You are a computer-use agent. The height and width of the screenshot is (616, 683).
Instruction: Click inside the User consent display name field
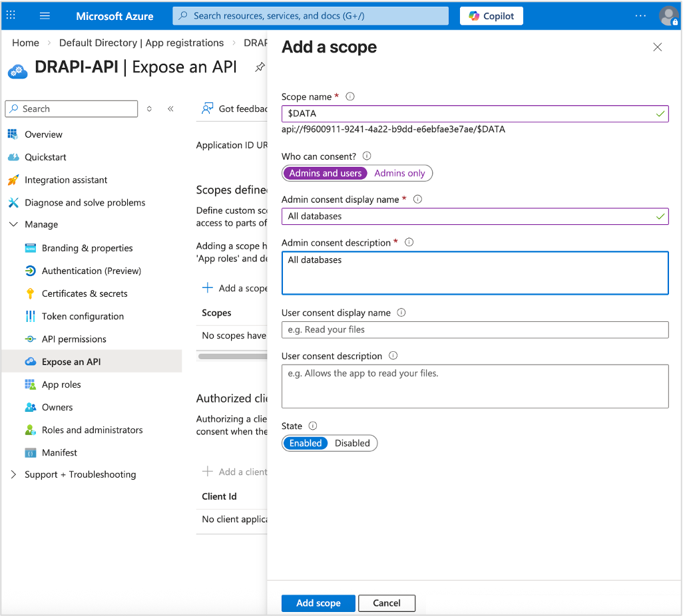475,330
